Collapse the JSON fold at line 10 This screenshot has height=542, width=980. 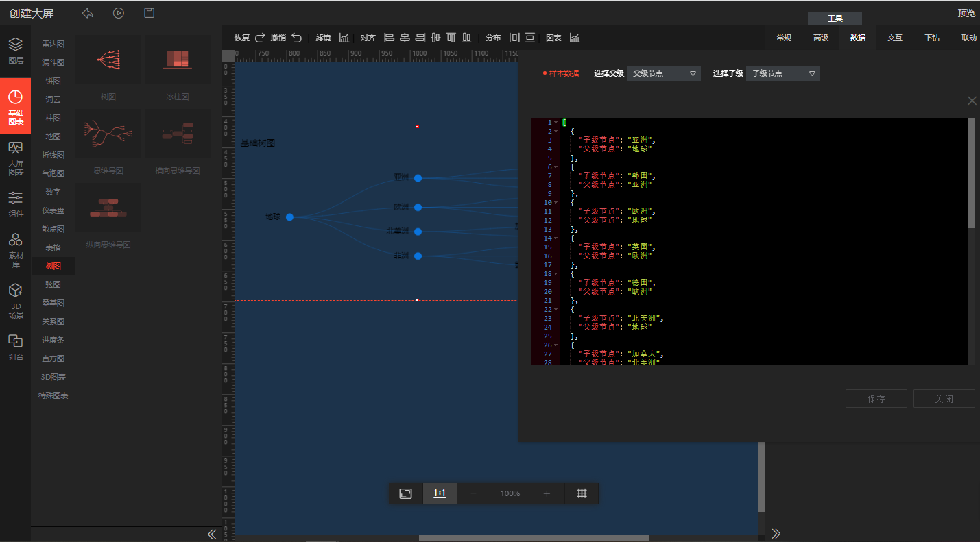point(555,203)
